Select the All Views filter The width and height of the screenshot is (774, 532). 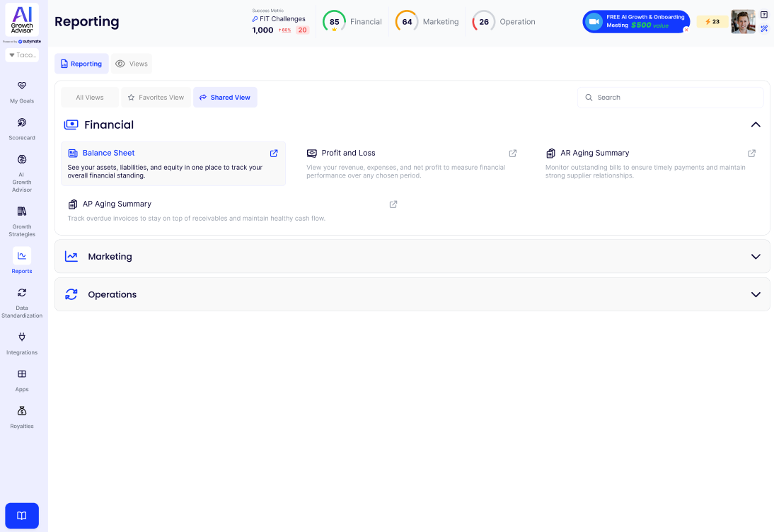(90, 98)
